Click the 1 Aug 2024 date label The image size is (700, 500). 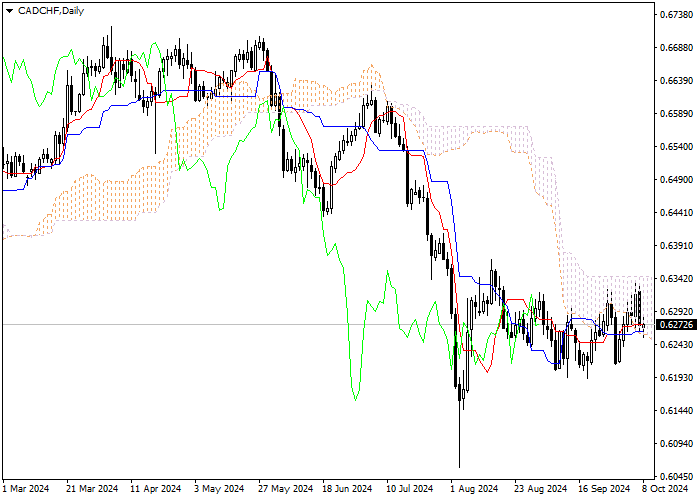point(474,489)
